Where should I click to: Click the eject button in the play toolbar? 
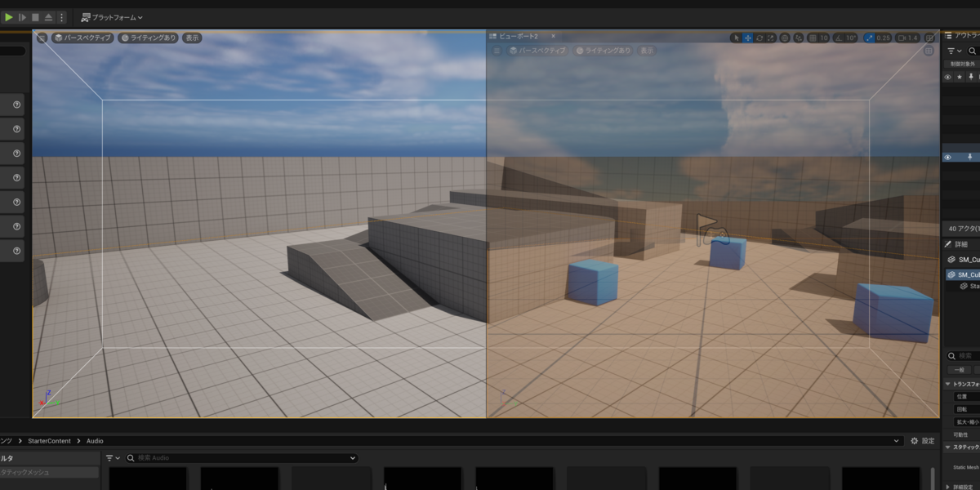(48, 17)
